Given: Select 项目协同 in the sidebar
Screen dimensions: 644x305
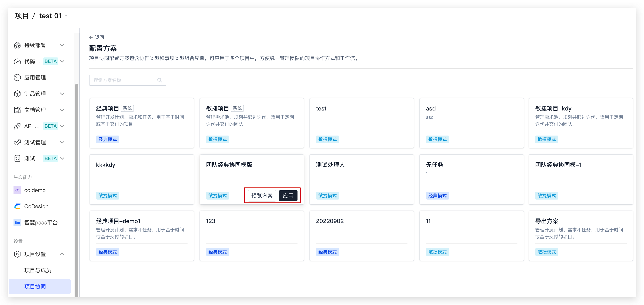Looking at the screenshot, I should coord(40,286).
